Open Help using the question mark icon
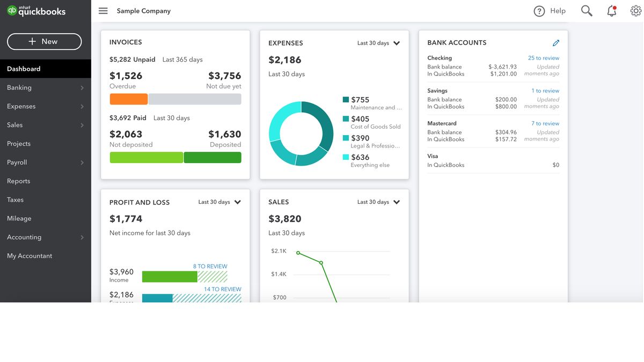Viewport: 644px width, 362px height. click(x=539, y=10)
